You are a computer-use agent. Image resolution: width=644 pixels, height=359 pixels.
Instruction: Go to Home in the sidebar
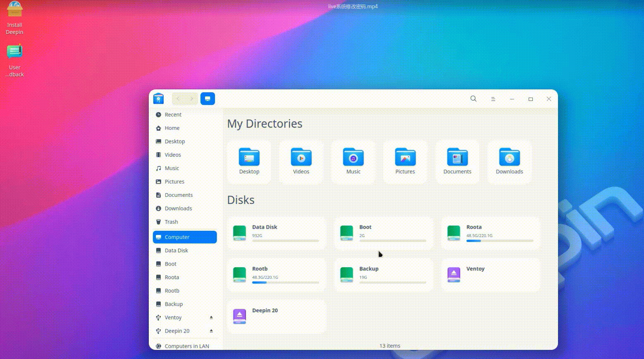pos(172,128)
